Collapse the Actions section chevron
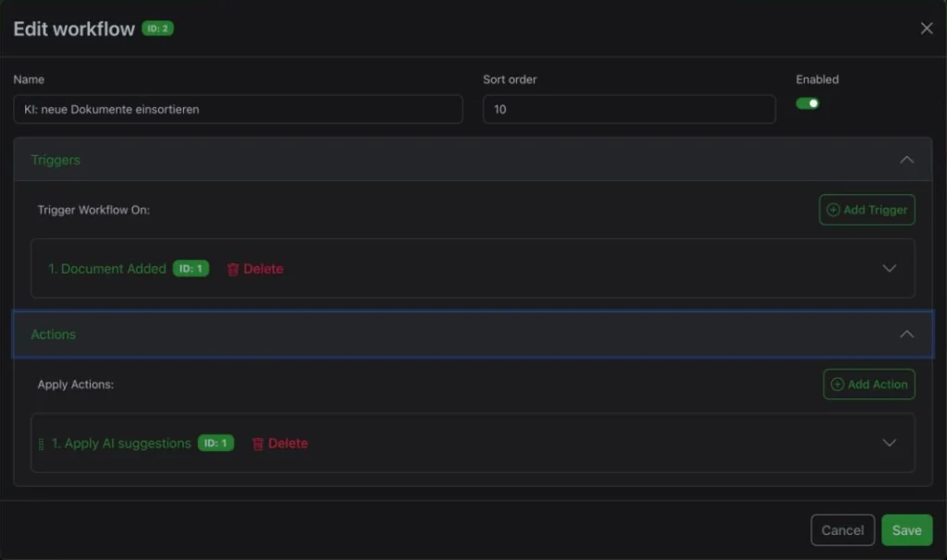Image resolution: width=947 pixels, height=560 pixels. click(906, 335)
